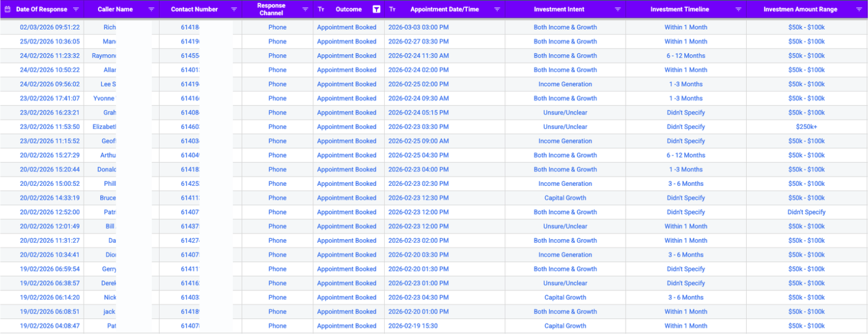Toggle the active Outcome column filter
The image size is (868, 334).
[376, 9]
